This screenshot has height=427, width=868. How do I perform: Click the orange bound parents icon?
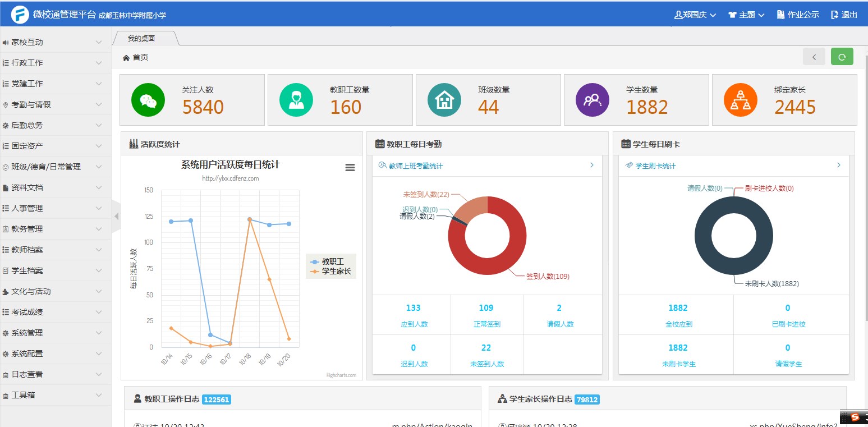click(740, 100)
